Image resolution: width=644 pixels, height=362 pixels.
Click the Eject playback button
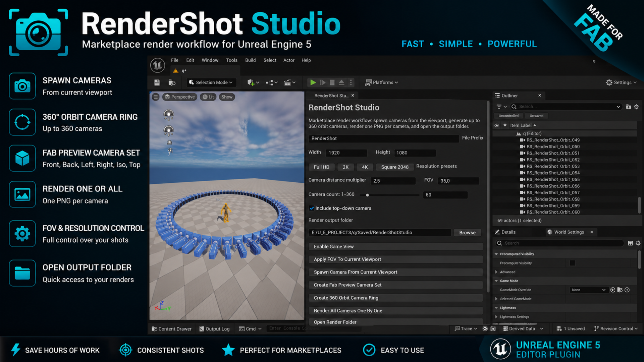pyautogui.click(x=341, y=82)
